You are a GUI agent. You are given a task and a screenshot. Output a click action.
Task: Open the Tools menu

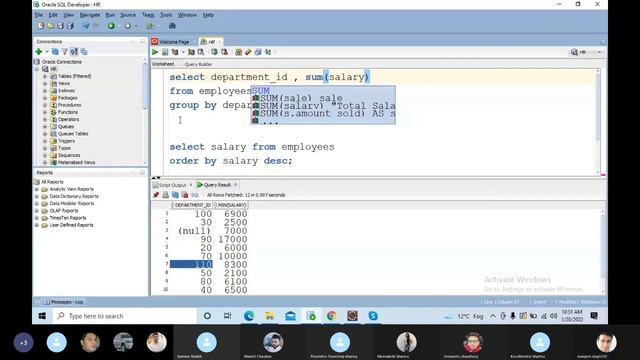tap(166, 15)
